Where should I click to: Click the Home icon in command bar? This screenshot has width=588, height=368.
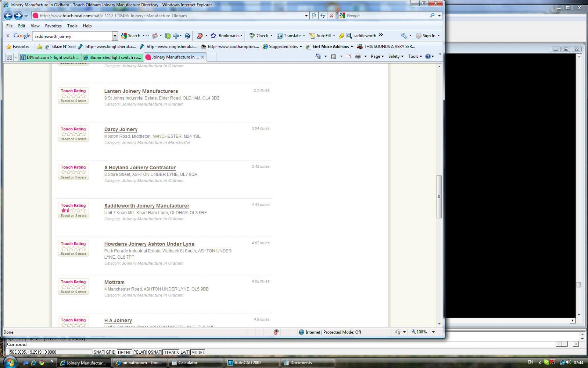coord(318,57)
